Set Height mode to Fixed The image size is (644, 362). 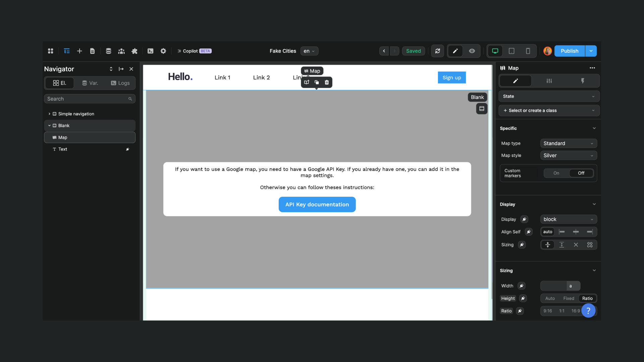(x=569, y=298)
